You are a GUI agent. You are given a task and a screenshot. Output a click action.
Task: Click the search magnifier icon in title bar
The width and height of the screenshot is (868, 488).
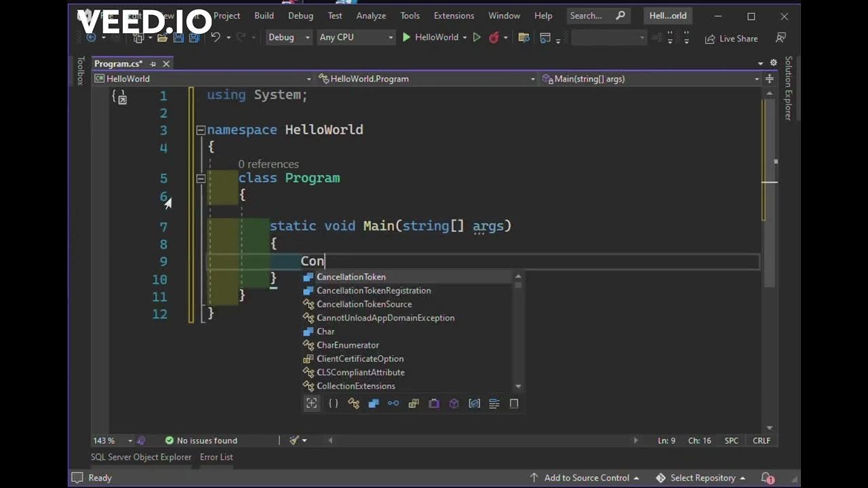pos(620,16)
